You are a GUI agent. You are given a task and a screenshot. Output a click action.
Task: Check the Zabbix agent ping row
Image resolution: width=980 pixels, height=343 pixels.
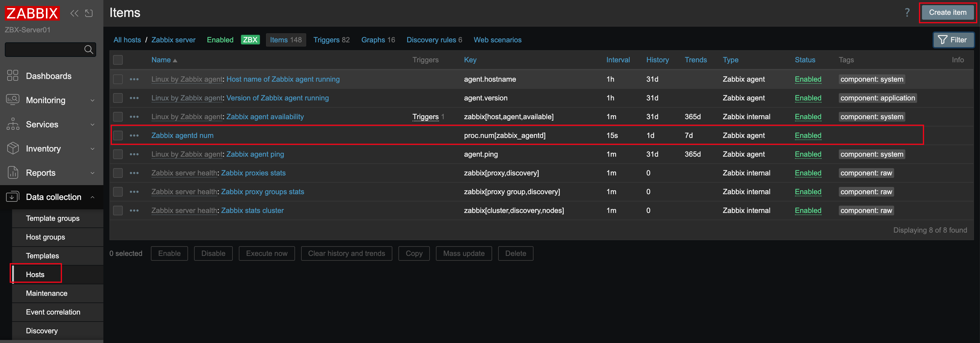click(118, 154)
